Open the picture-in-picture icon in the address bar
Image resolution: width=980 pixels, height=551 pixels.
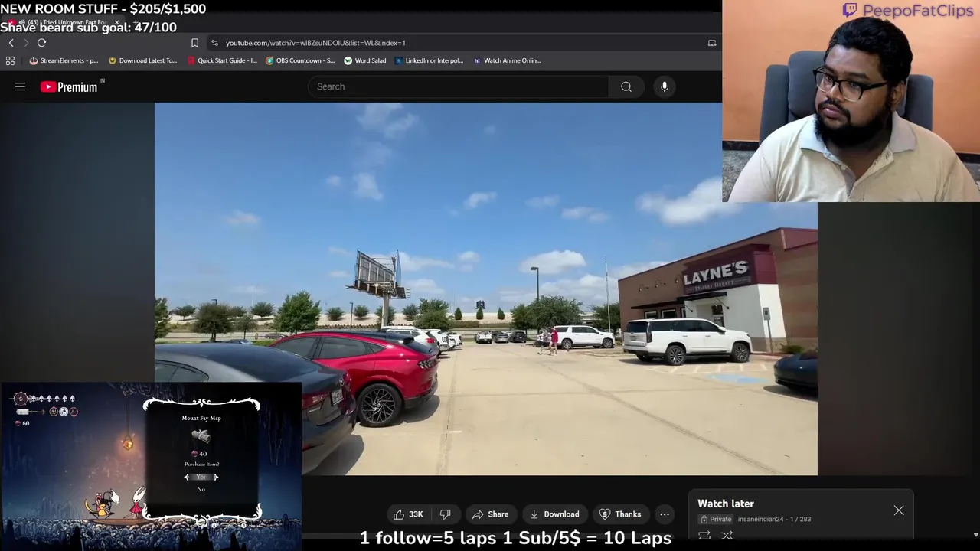tap(712, 43)
